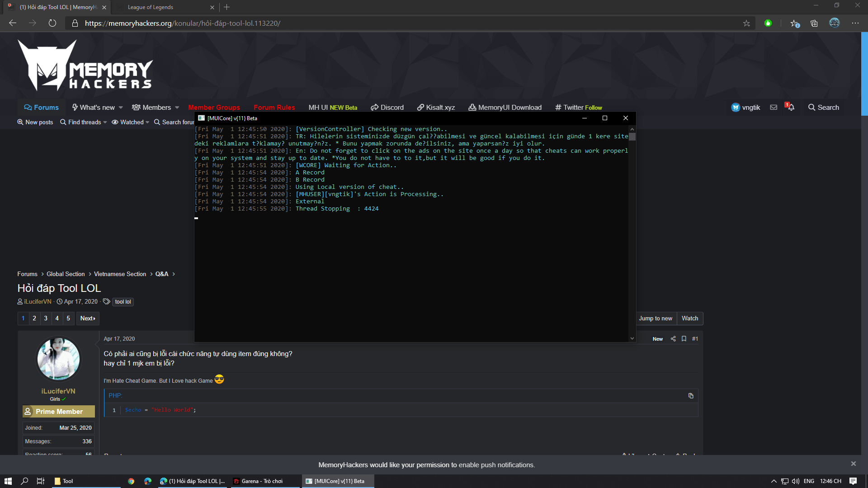
Task: Open Task View in taskbar
Action: click(41, 481)
